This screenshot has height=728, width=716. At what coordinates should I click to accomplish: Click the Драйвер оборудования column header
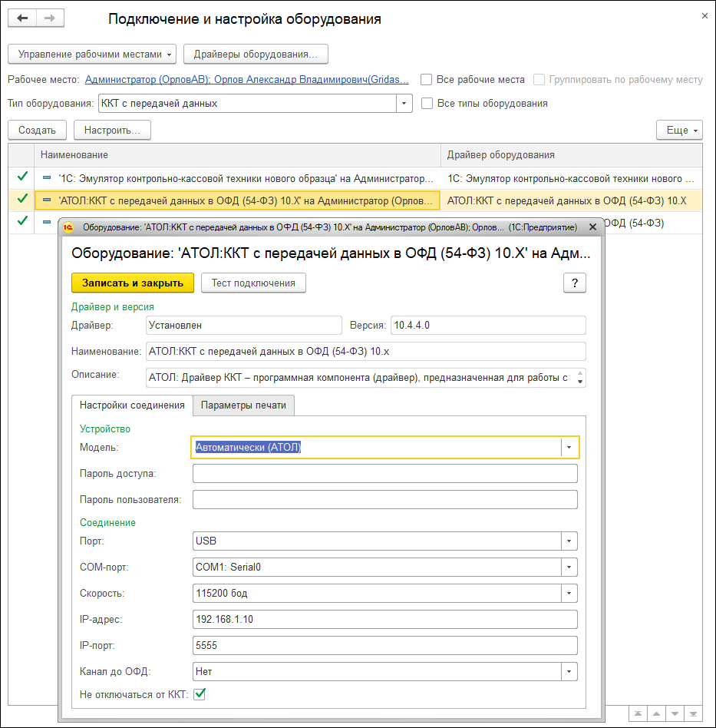coord(571,154)
